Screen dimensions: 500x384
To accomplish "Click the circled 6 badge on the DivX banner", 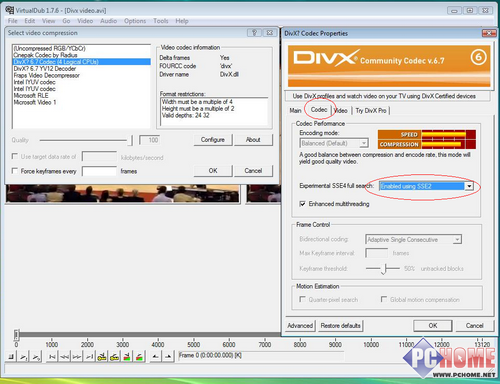I will 478,58.
